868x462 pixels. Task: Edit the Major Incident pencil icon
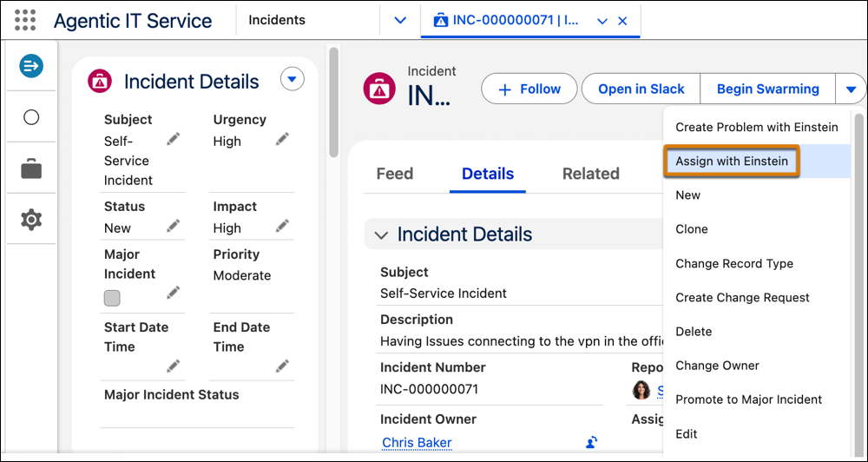tap(174, 293)
